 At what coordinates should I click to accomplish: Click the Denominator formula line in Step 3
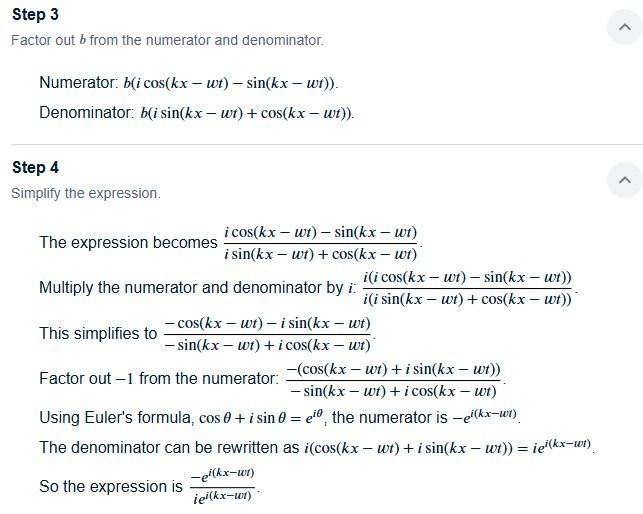click(197, 113)
